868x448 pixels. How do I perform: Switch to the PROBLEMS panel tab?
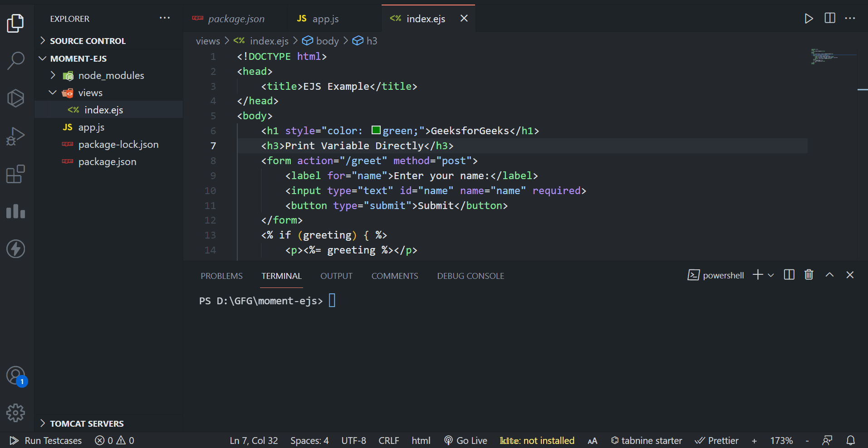click(x=221, y=276)
